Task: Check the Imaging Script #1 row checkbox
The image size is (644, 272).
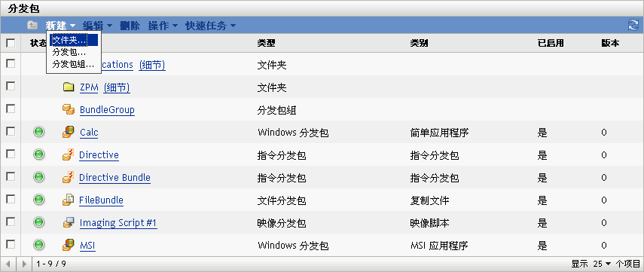Action: (x=11, y=222)
